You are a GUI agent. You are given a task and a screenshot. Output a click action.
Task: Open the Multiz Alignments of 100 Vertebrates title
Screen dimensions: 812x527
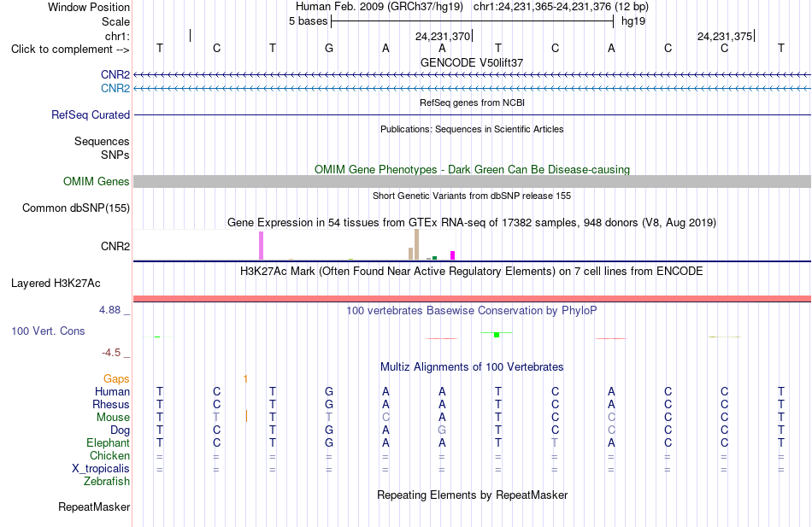tap(472, 367)
